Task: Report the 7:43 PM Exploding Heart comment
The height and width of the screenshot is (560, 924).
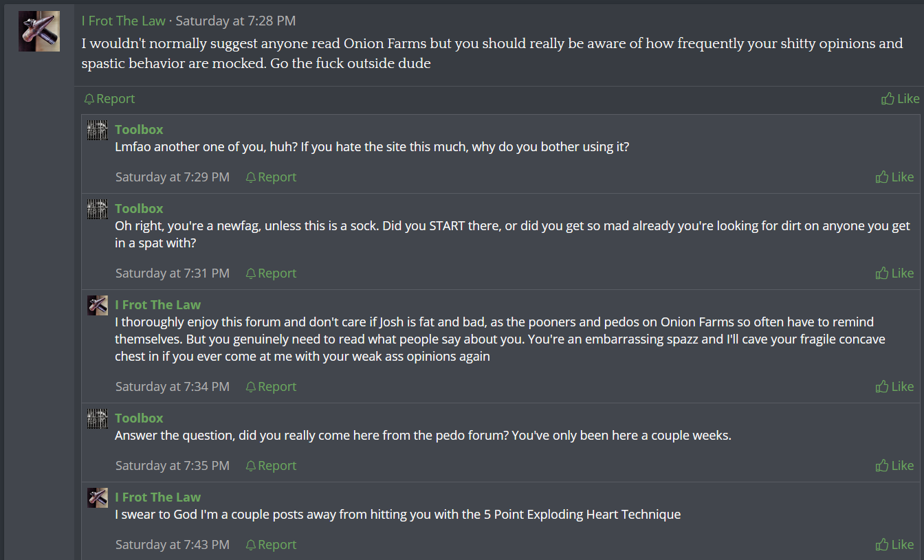Action: click(x=271, y=545)
